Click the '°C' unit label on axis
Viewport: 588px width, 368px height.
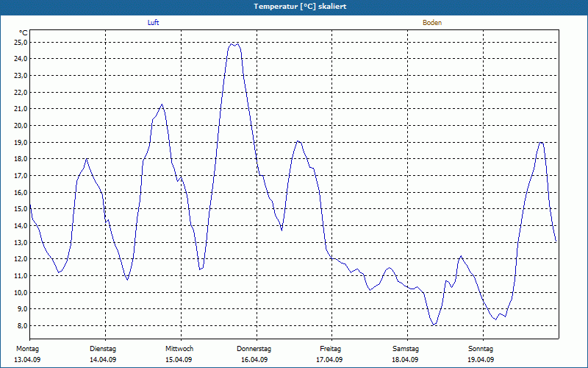coord(24,33)
